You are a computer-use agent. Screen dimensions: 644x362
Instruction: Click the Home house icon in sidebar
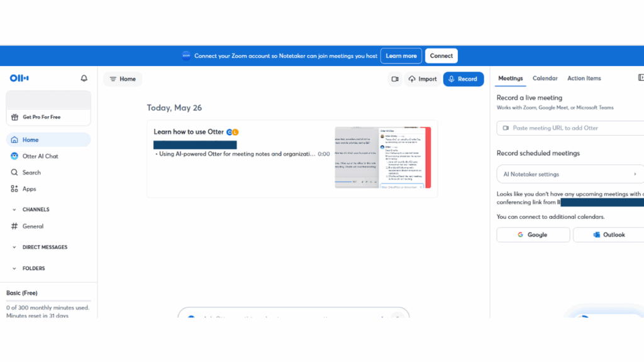tap(14, 140)
